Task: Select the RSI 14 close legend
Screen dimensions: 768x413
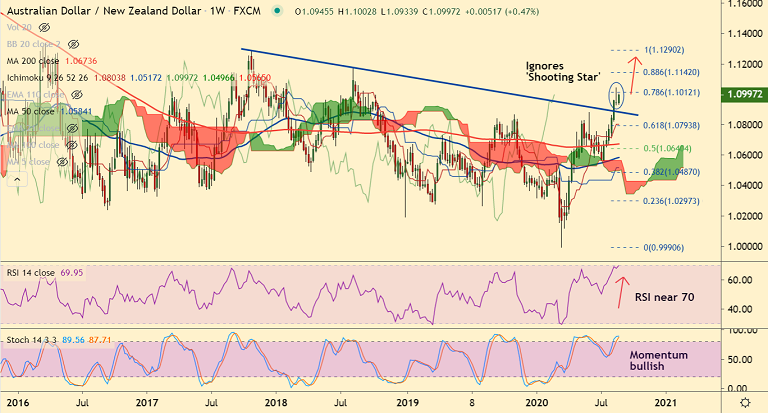Action: (x=30, y=273)
